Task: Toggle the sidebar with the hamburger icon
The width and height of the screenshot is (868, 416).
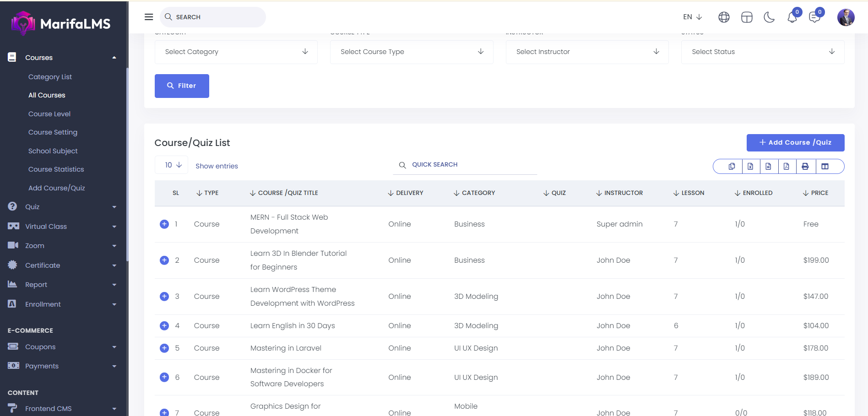Action: (149, 17)
